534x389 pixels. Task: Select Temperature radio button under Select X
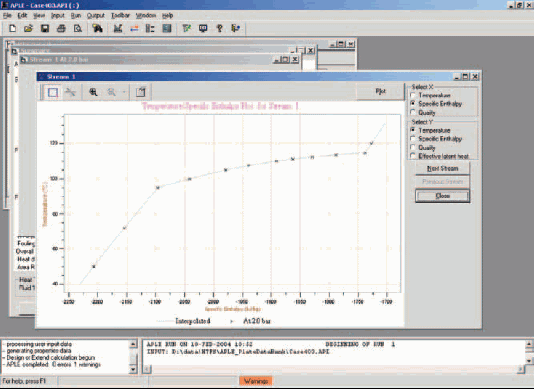pyautogui.click(x=413, y=95)
